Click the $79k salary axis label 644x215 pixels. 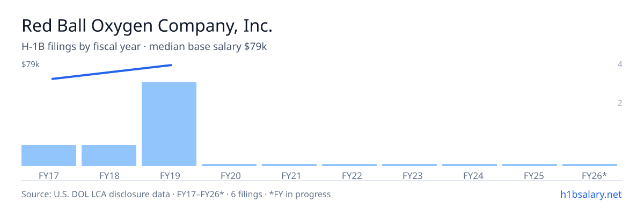[31, 64]
